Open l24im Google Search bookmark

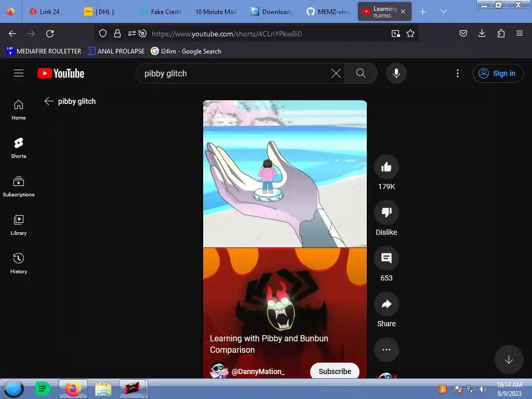(186, 51)
